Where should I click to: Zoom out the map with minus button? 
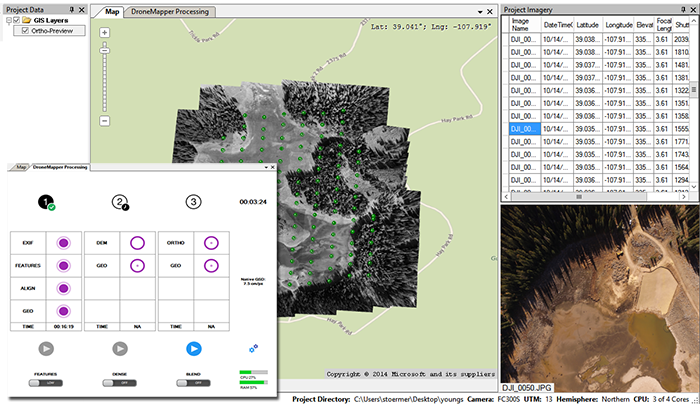tap(104, 121)
